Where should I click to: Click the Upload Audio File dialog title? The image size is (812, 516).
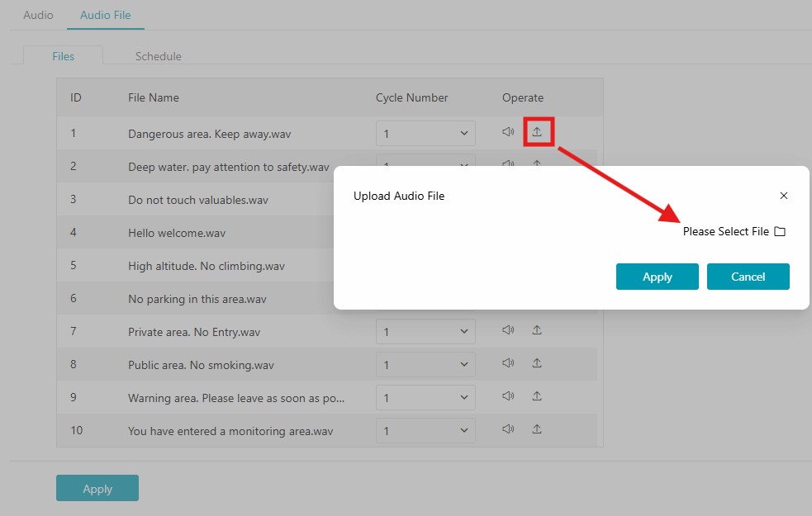399,196
